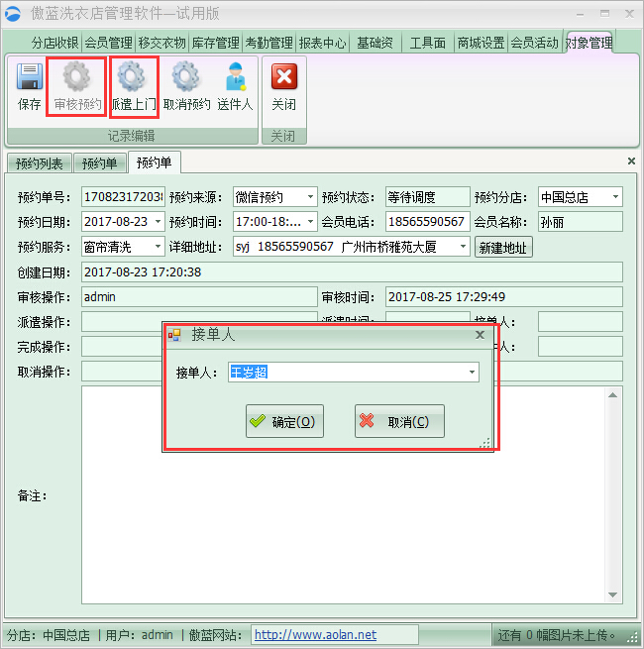Viewport: 644px width, 649px height.
Task: Expand the 接单人 dropdown in dialog
Action: tap(472, 373)
